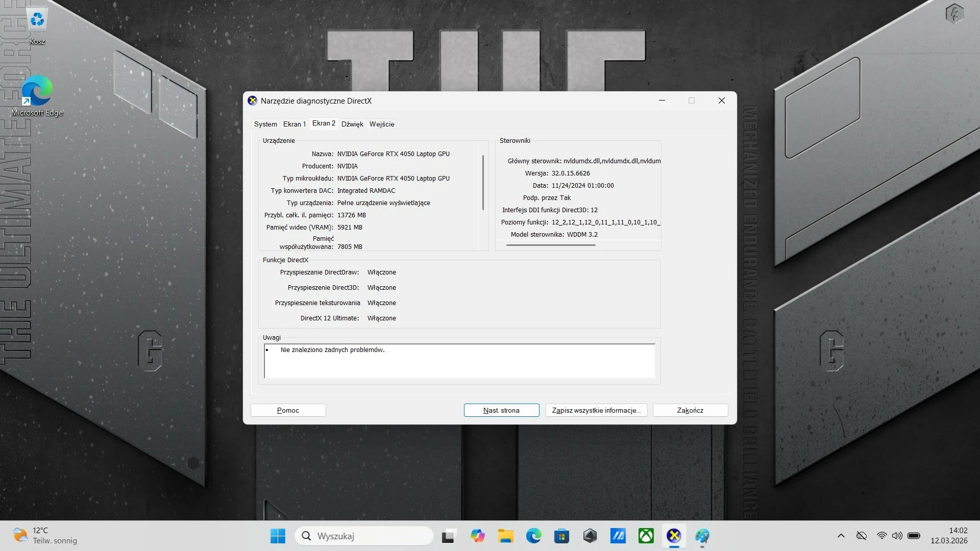This screenshot has width=980, height=551.
Task: Launch Microsoft Store from taskbar
Action: point(561,536)
